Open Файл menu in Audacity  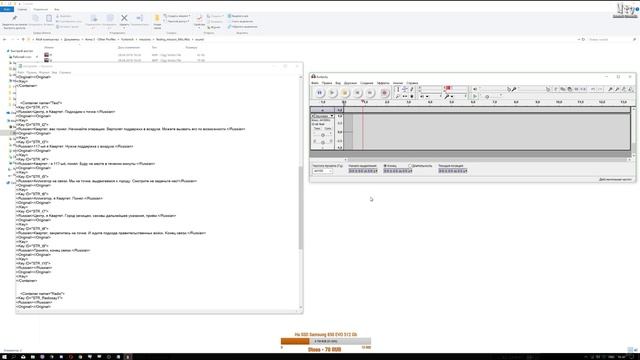click(x=315, y=83)
